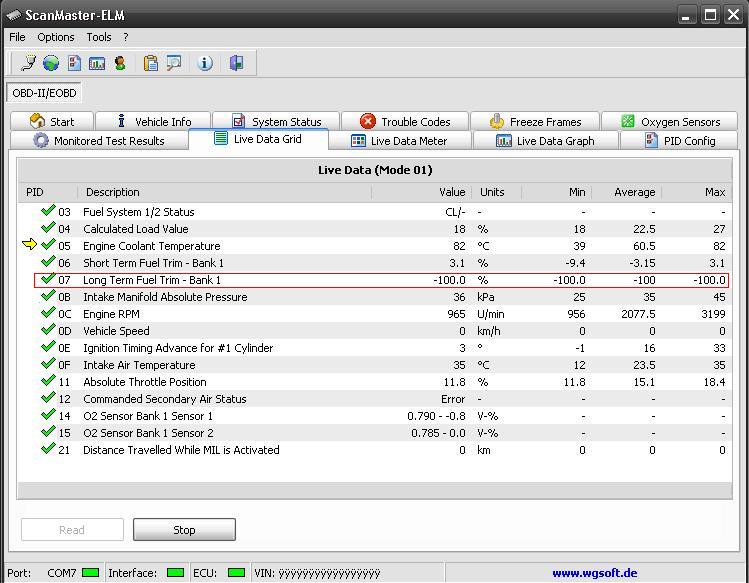Viewport: 749px width, 583px height.
Task: Click the globe toolbar icon
Action: pyautogui.click(x=51, y=63)
